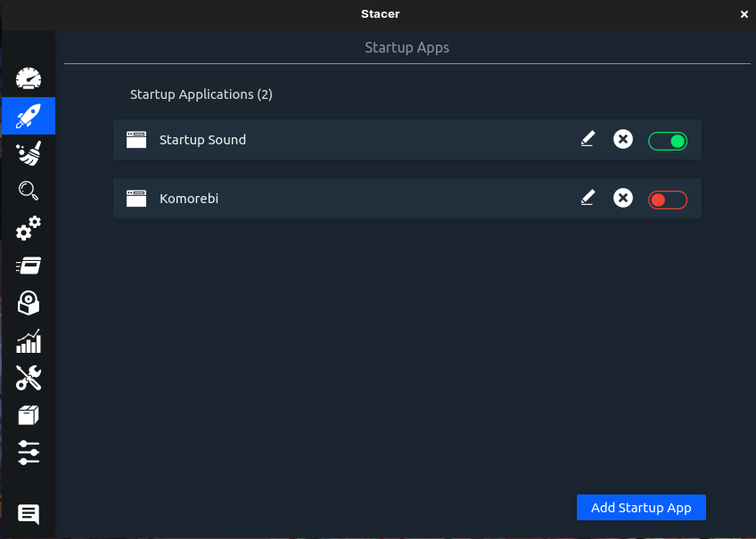Click the Add Startup App button
The image size is (756, 539).
tap(641, 507)
